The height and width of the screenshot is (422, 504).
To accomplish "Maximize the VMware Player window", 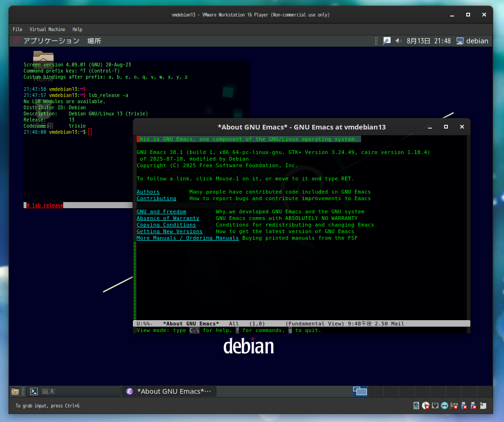I will pos(468,15).
